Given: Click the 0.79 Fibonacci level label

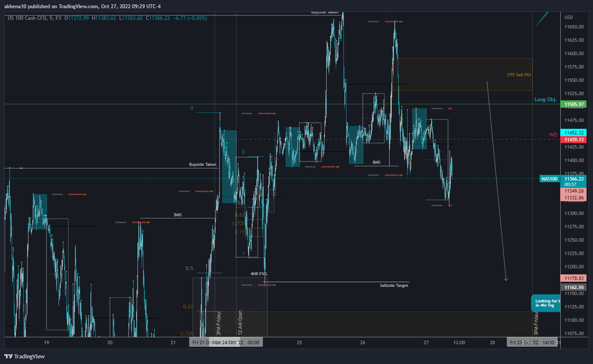Looking at the screenshot, I should tap(240, 232).
